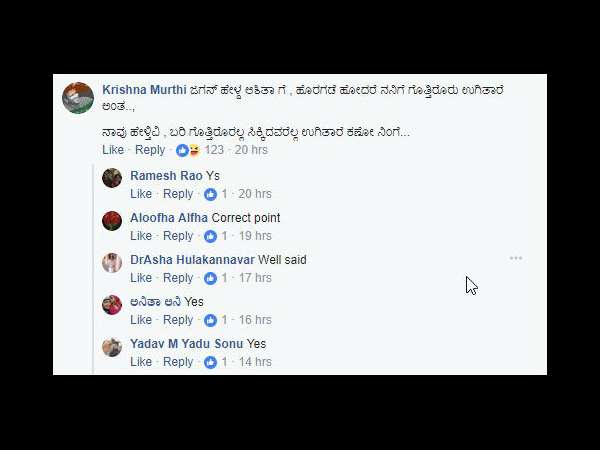Open Ramesh Rao's avatar thumbnail
This screenshot has height=450, width=600.
(x=112, y=178)
